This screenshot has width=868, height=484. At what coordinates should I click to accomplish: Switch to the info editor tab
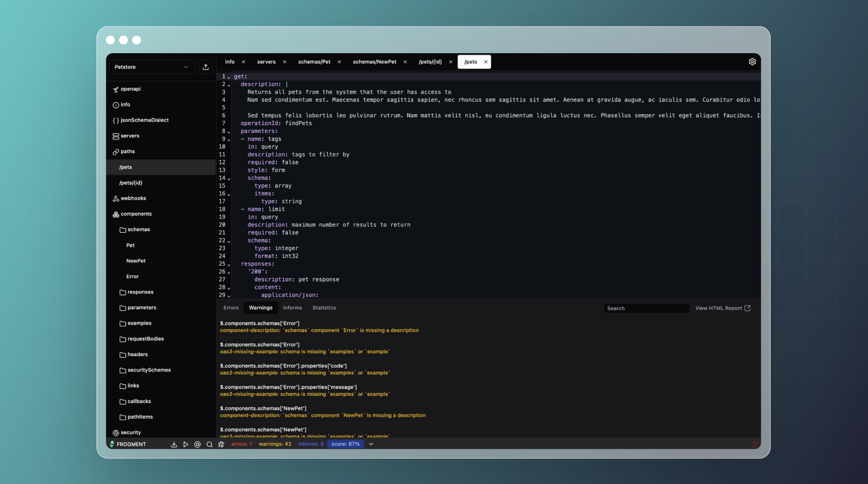[x=230, y=62]
